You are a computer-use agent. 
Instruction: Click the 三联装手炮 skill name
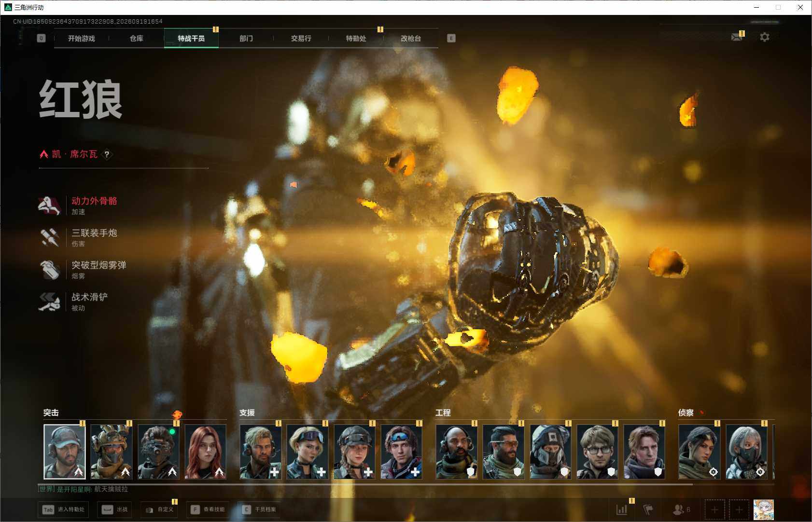click(x=94, y=233)
